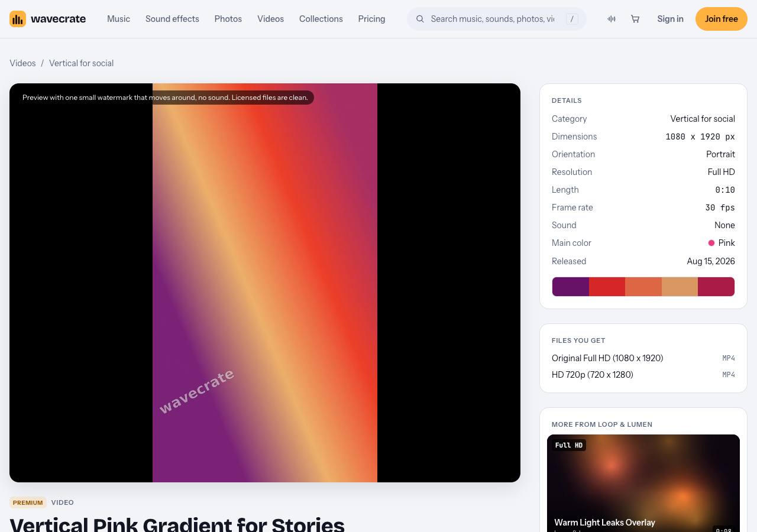This screenshot has height=532, width=757.
Task: Focus the search music and sounds field
Action: coord(497,19)
